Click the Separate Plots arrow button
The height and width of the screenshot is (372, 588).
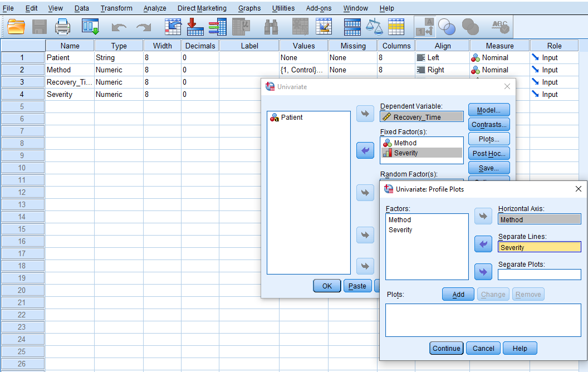[x=483, y=272]
